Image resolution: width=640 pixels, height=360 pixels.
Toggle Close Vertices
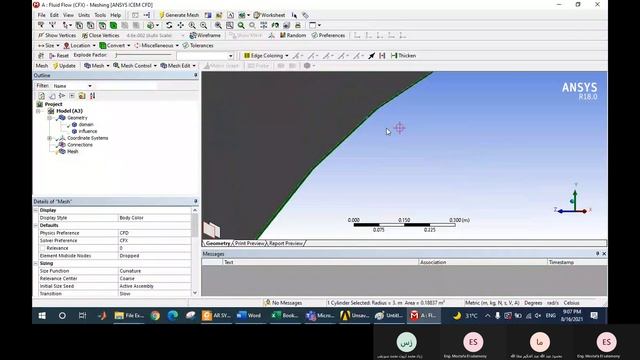tap(100, 36)
